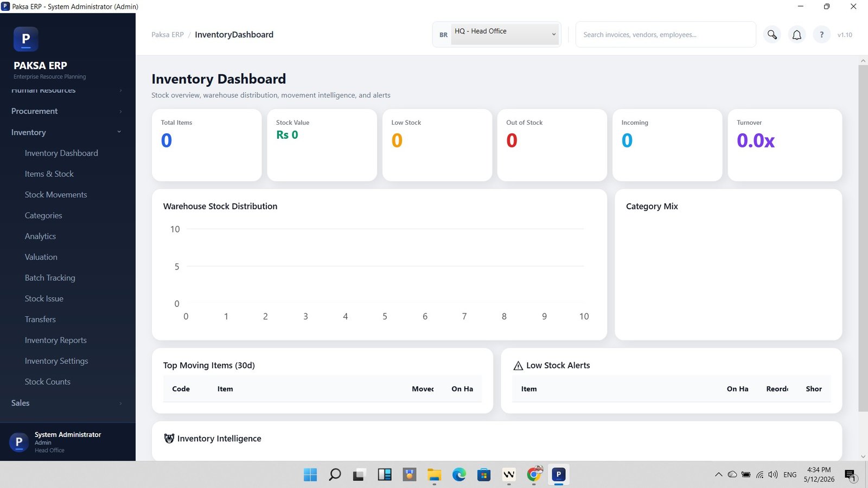The image size is (868, 488).
Task: Click the Out of Stock card
Action: click(x=552, y=145)
